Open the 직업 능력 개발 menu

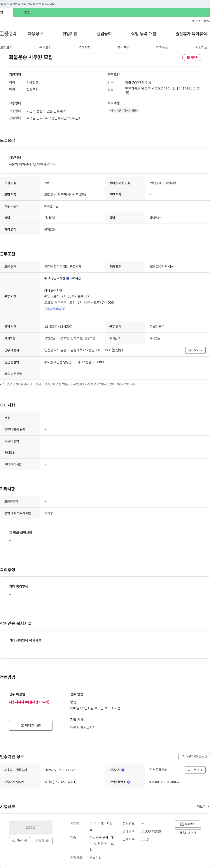coord(143,34)
